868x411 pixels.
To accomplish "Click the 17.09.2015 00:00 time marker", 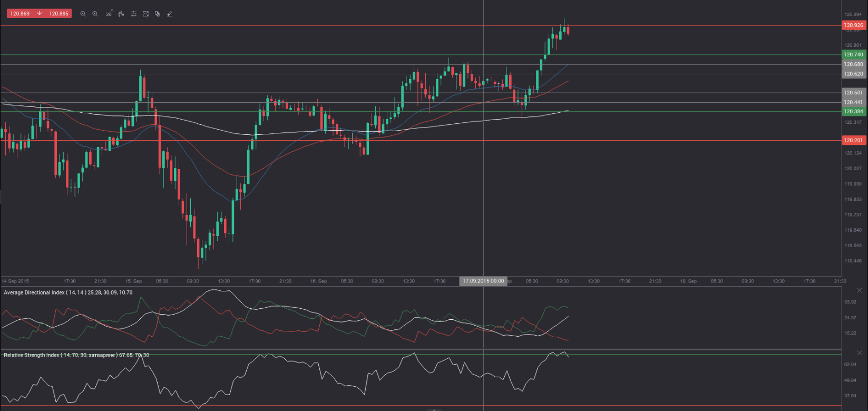I will click(483, 281).
